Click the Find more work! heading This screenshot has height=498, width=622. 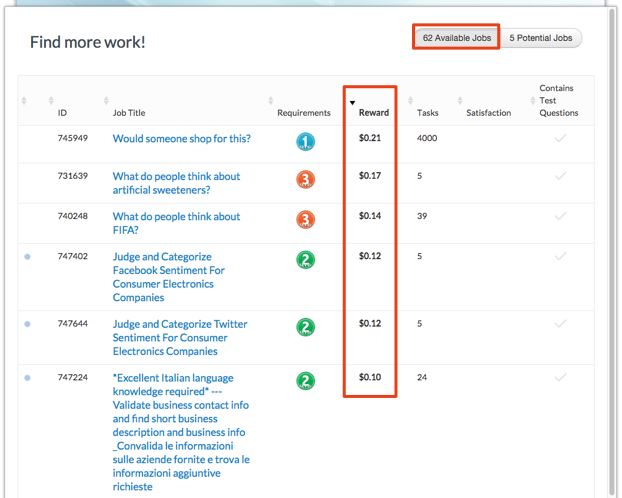[88, 42]
